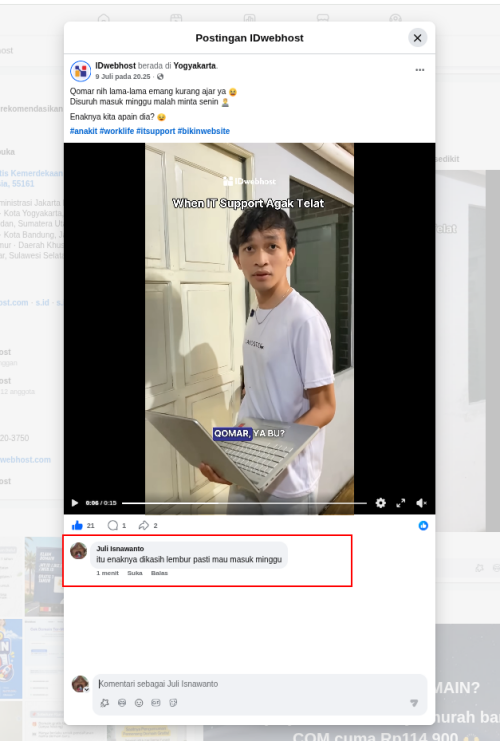Close the Postingan IDwebhost dialog
The image size is (500, 741).
417,38
